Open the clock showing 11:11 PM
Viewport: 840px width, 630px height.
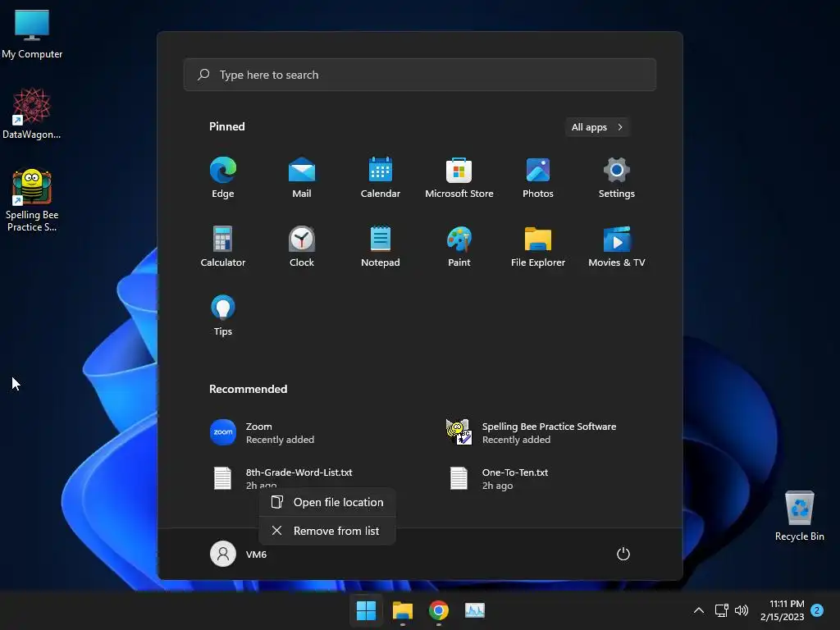pyautogui.click(x=782, y=610)
